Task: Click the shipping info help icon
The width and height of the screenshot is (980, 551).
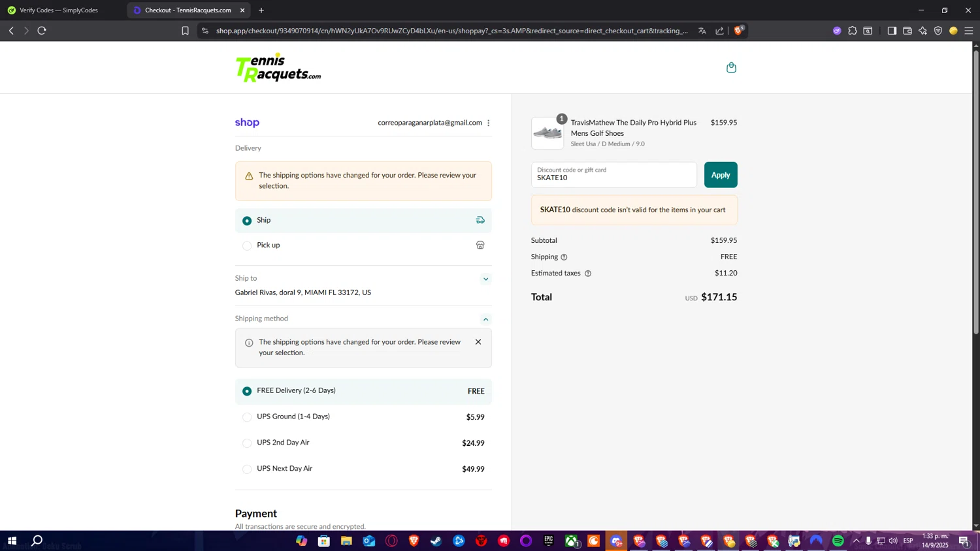Action: click(x=564, y=257)
